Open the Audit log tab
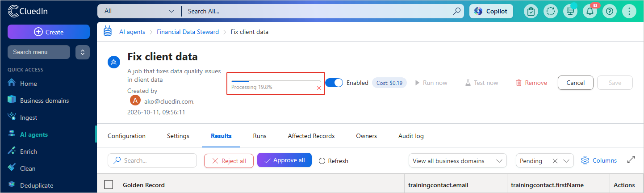Image resolution: width=644 pixels, height=193 pixels. click(411, 136)
